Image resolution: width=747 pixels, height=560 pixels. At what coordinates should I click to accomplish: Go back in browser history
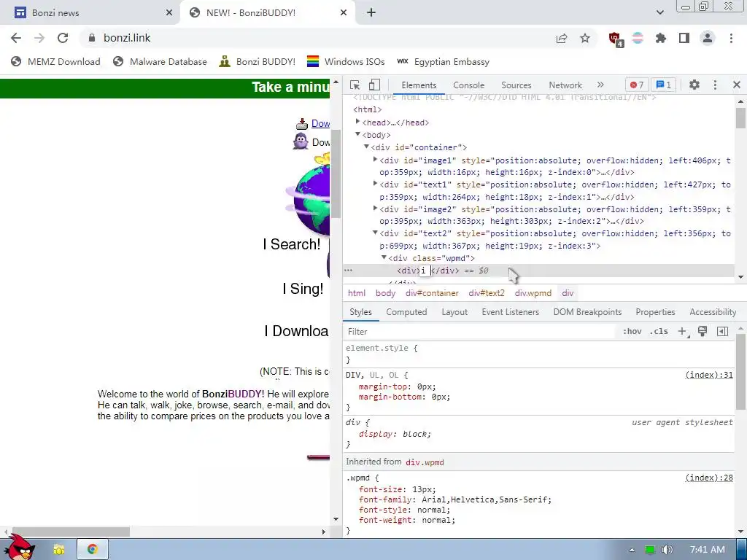point(16,38)
